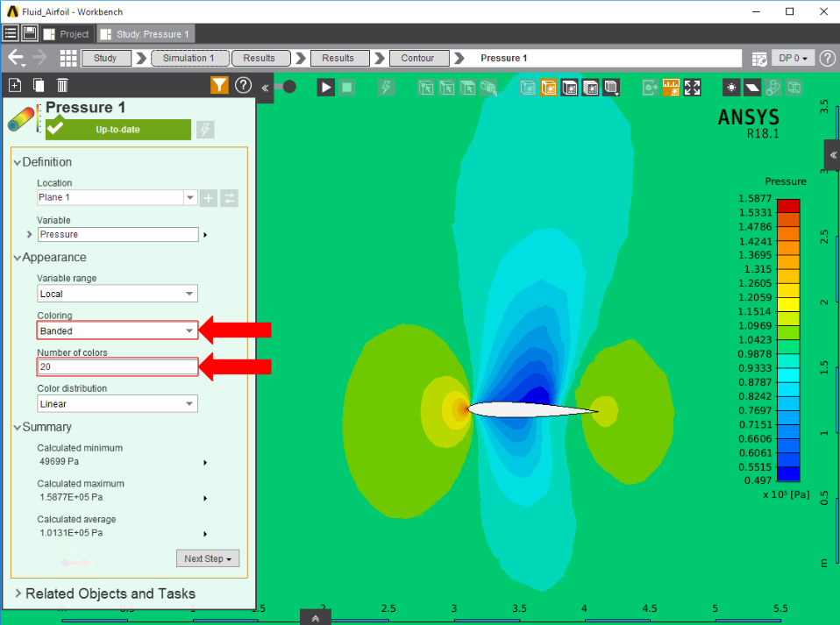Add a new location with plus button
Viewport: 840px width, 625px height.
209,198
